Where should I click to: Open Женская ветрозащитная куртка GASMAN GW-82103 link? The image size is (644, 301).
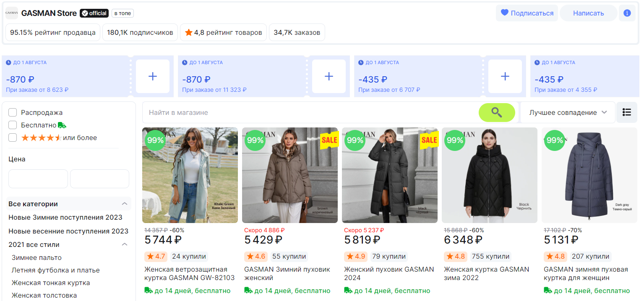point(190,273)
